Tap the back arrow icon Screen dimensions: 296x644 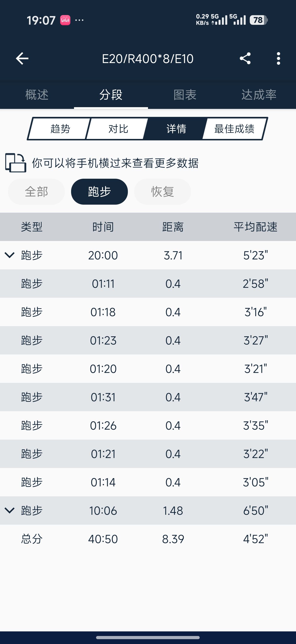[22, 58]
